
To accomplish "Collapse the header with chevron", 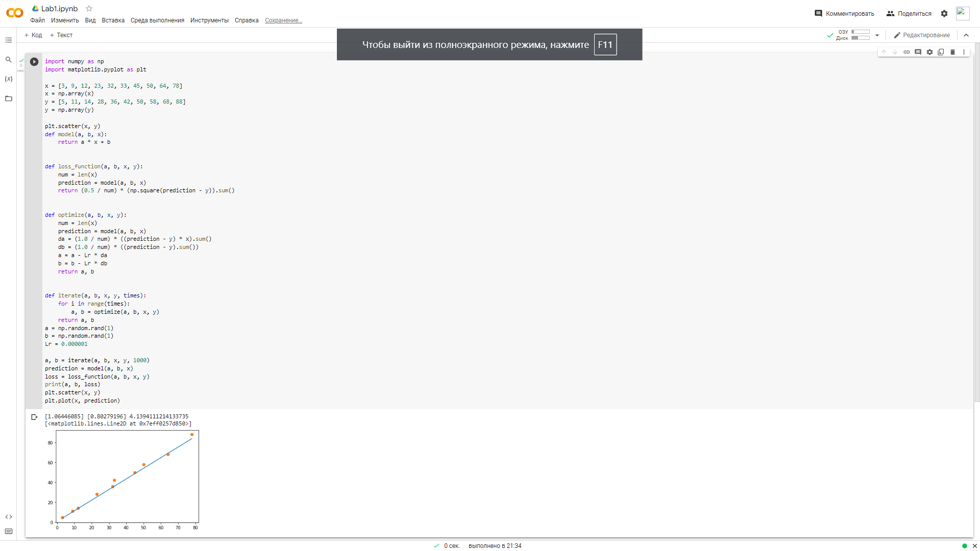I will point(966,35).
